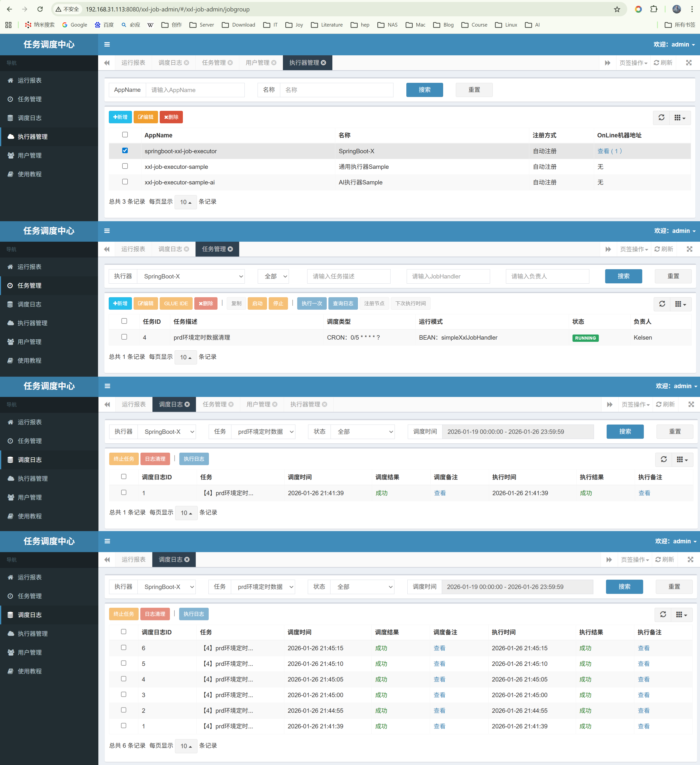
Task: Close the active 任务管理 tab via its x icon
Action: (231, 249)
